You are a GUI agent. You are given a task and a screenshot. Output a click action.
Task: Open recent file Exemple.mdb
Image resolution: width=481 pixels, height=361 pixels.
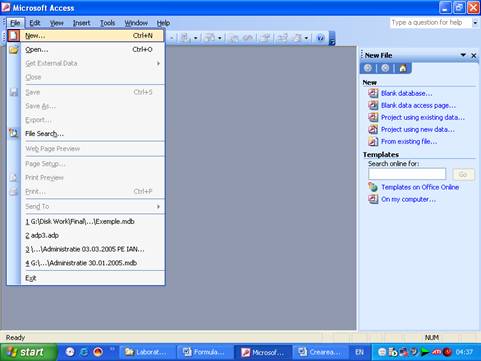point(80,221)
